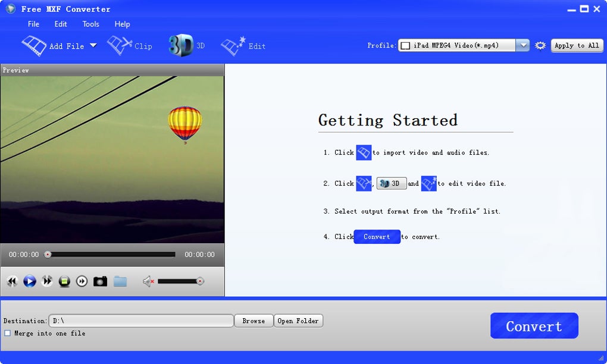Screen dimensions: 607x364
Task: Click the large Convert button
Action: (x=534, y=326)
